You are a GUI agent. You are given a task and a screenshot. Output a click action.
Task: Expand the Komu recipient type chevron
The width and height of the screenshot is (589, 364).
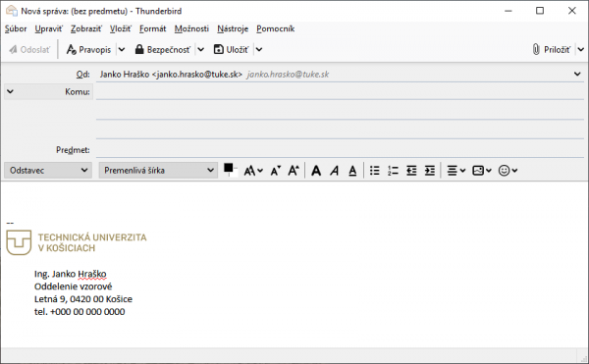tap(10, 91)
